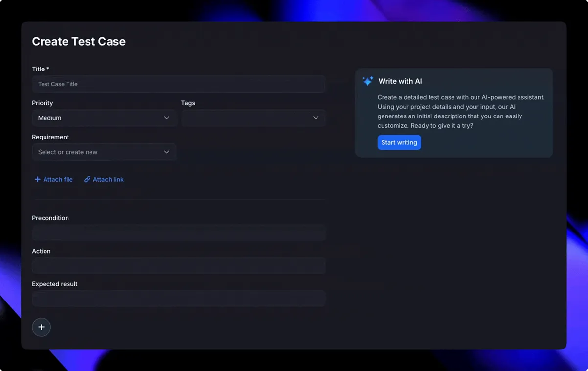Click the AI assistant description paragraph
Screen dimensions: 588x371
pos(461,112)
